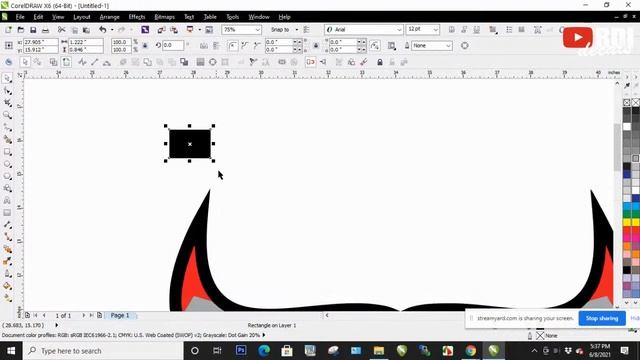Enable the Scalloped corner option

click(244, 46)
